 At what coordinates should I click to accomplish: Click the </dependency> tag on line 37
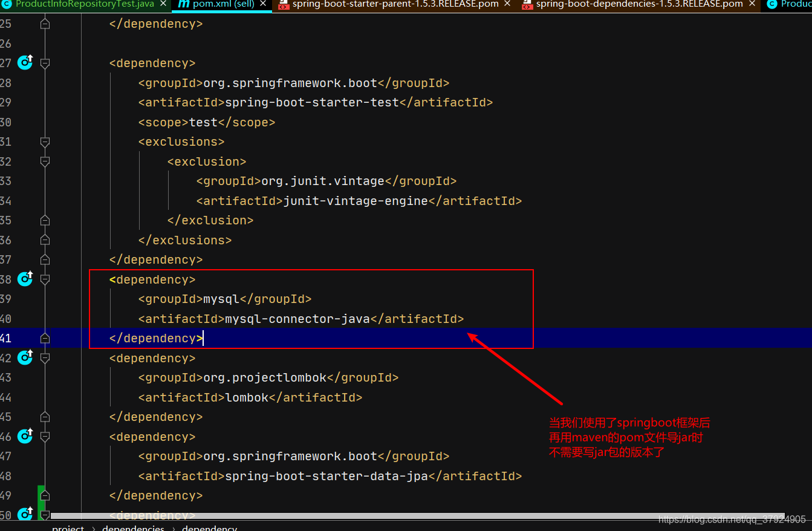point(156,259)
